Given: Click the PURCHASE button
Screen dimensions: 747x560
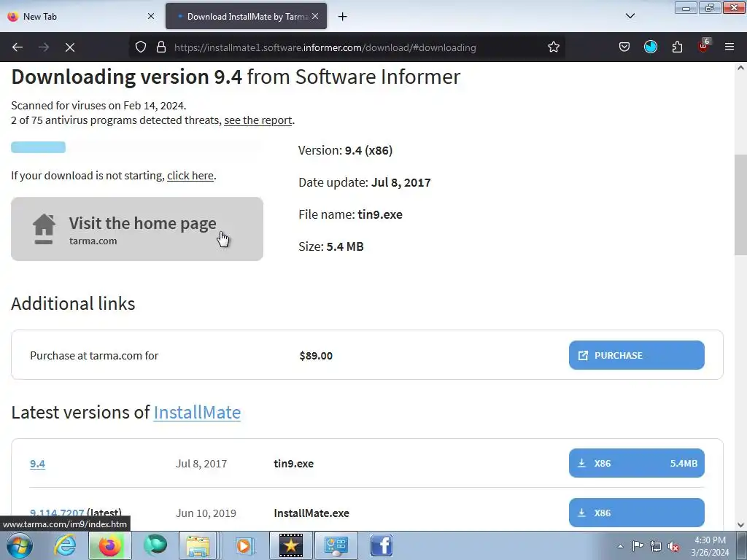Looking at the screenshot, I should (x=636, y=355).
